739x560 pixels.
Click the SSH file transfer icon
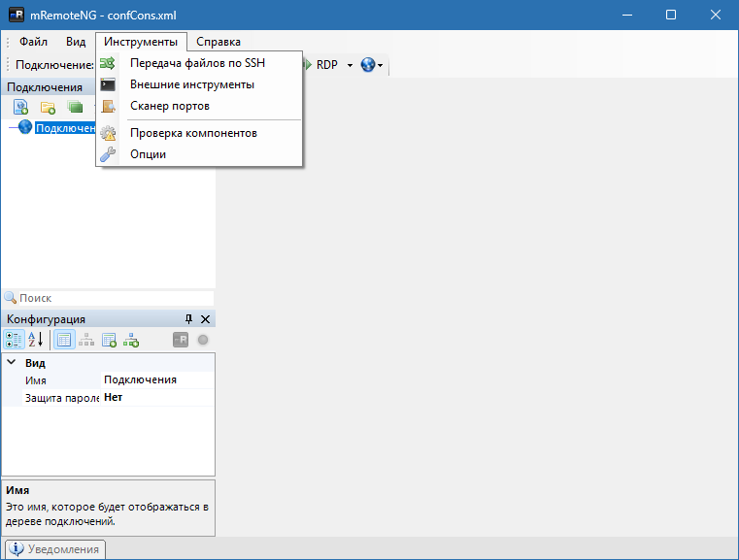point(108,63)
